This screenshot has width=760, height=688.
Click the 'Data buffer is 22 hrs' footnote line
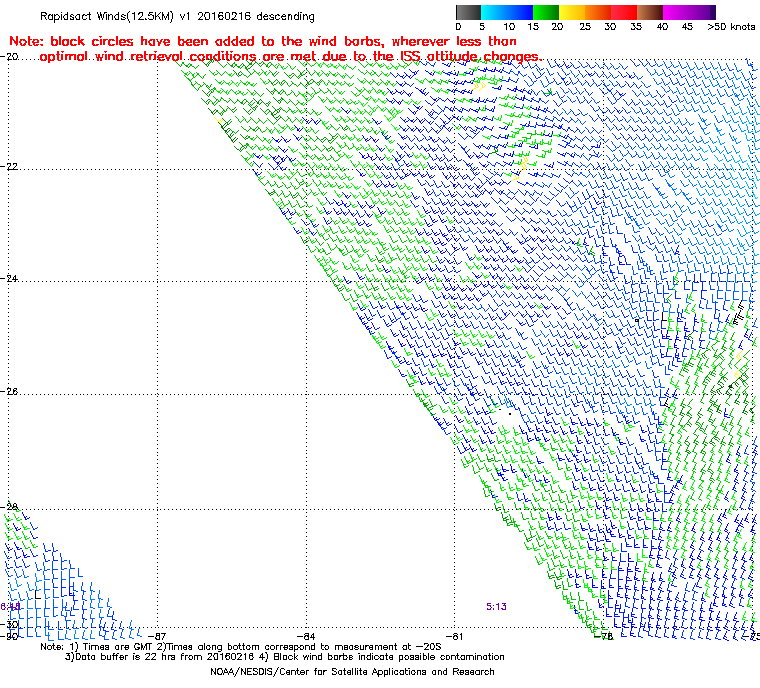[x=285, y=657]
